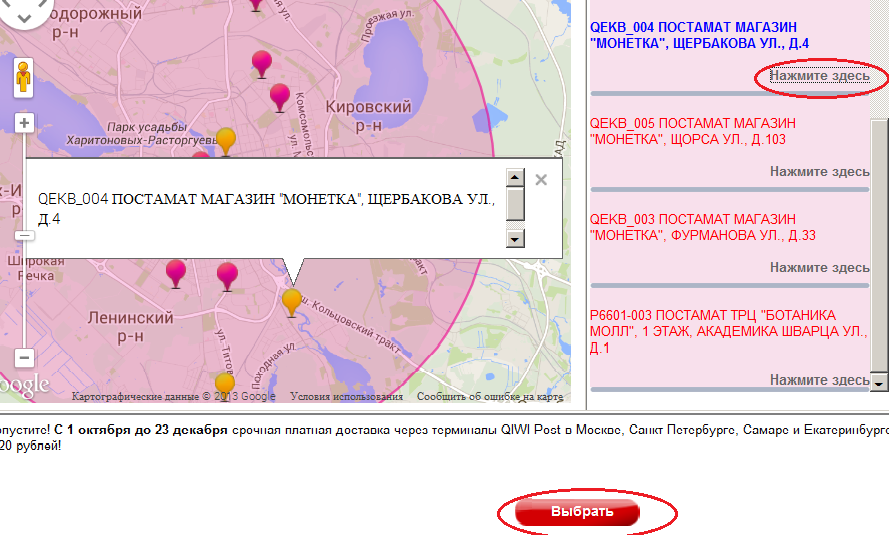Click the pink marker beside ул. Комсомольская
The width and height of the screenshot is (889, 535).
[x=280, y=96]
